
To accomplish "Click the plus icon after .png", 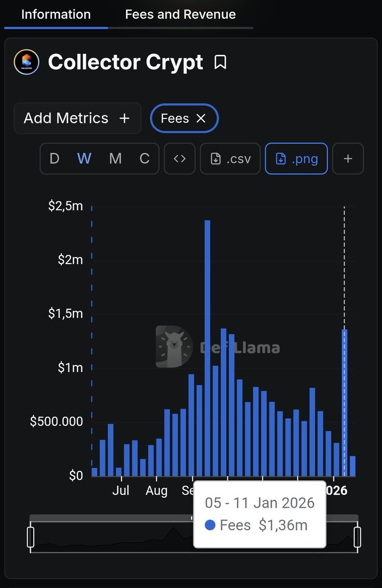I will [348, 159].
